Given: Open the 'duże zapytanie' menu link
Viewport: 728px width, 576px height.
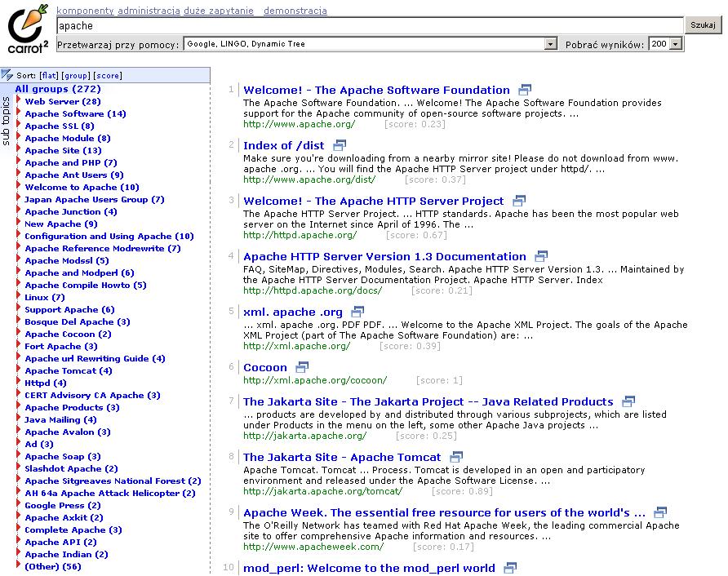Looking at the screenshot, I should (219, 11).
